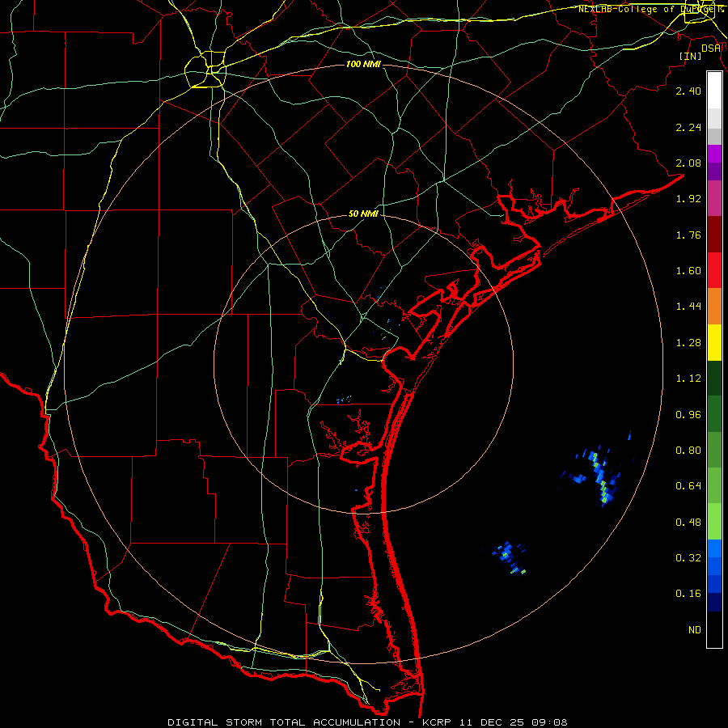Select the orange legend swatch
Screen dimensions: 728x728
click(x=714, y=307)
